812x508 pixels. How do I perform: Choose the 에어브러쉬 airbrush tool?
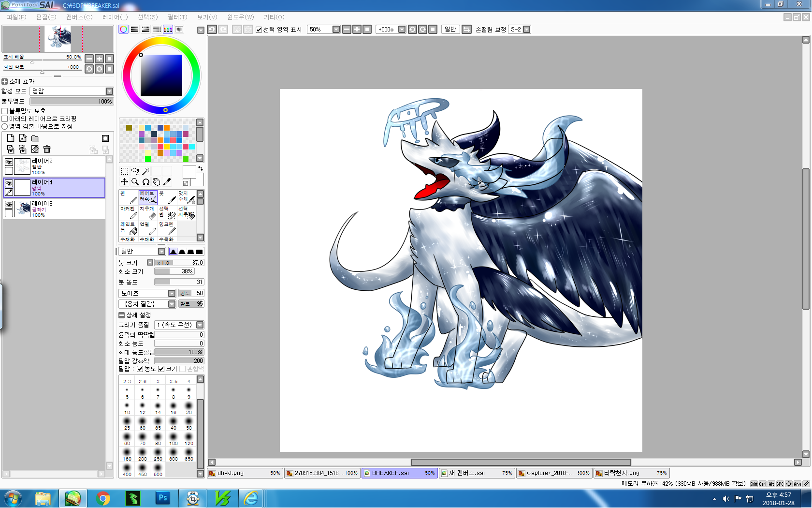tap(148, 197)
